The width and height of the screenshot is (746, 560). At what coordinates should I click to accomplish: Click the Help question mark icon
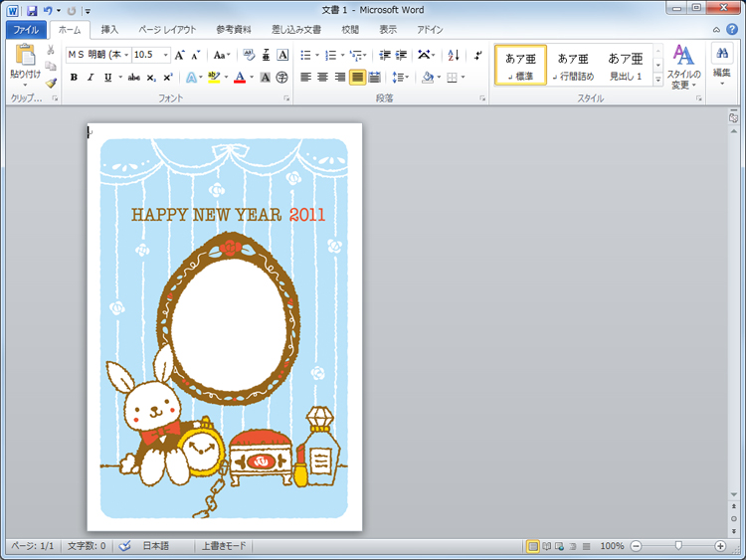pyautogui.click(x=732, y=30)
